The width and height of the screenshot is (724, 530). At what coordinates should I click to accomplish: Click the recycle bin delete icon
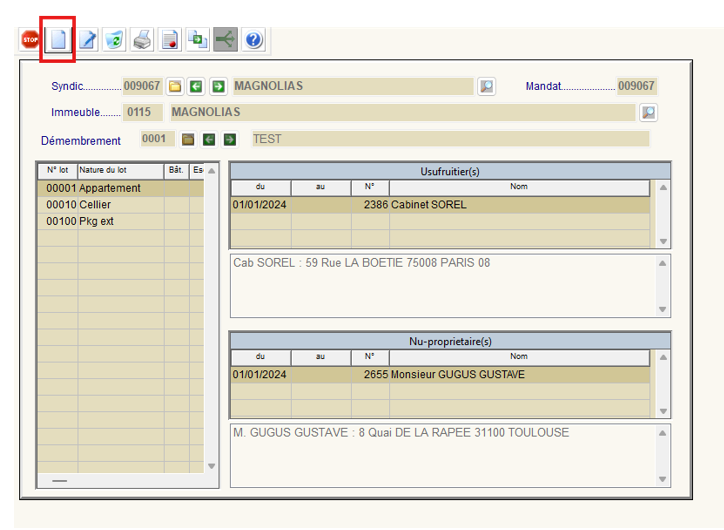(x=114, y=40)
